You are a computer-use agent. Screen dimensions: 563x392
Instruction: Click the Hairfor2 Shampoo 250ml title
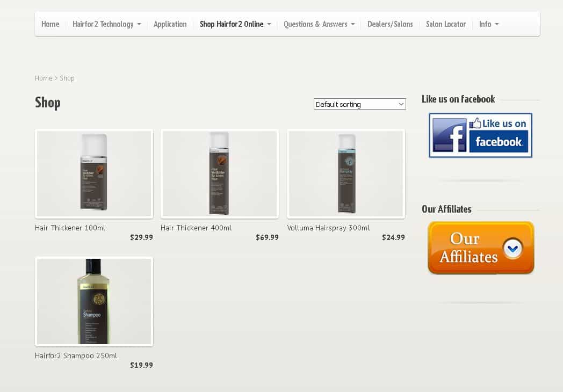tap(76, 355)
